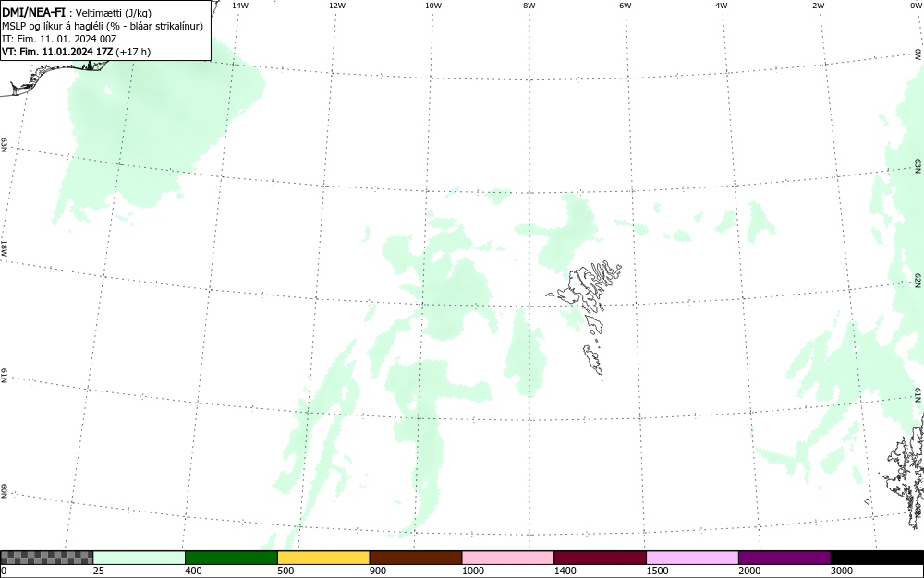Click the '2000' legend value
This screenshot has height=578, width=924.
coord(749,571)
